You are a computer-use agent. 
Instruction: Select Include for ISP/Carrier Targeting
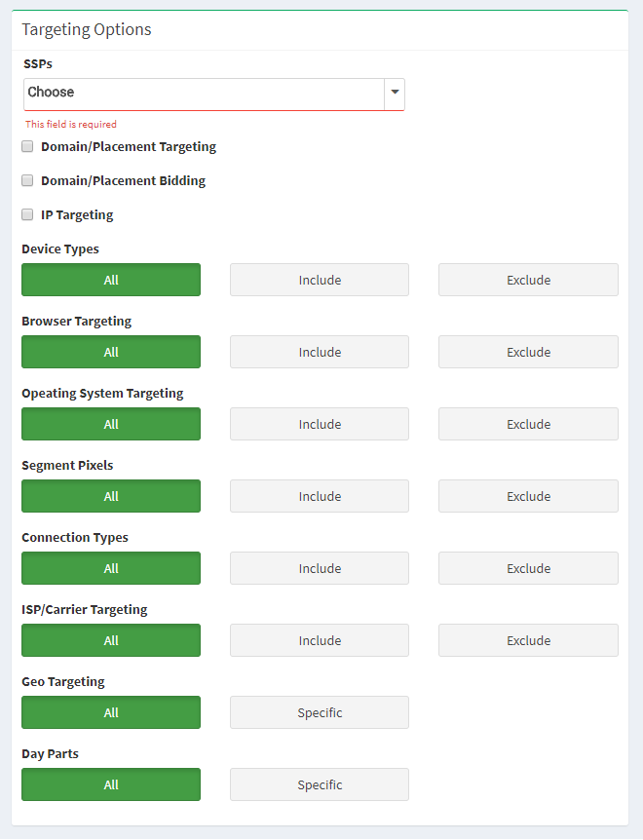320,640
